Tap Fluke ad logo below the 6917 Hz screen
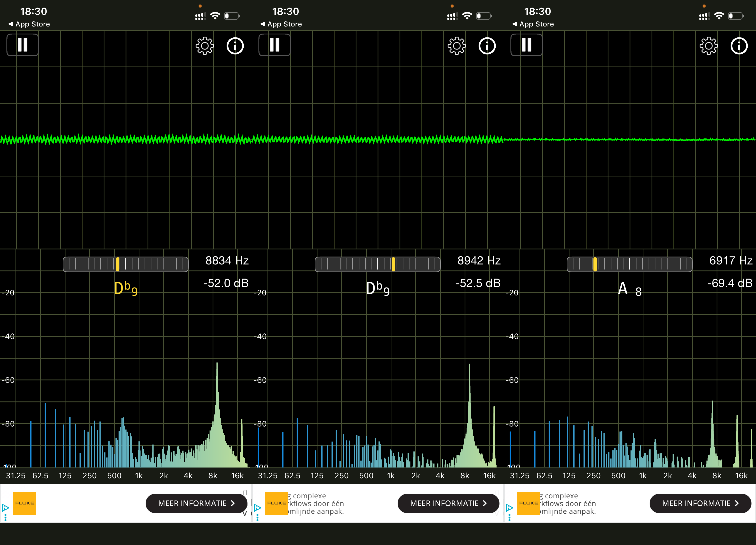This screenshot has height=545, width=756. [x=528, y=503]
